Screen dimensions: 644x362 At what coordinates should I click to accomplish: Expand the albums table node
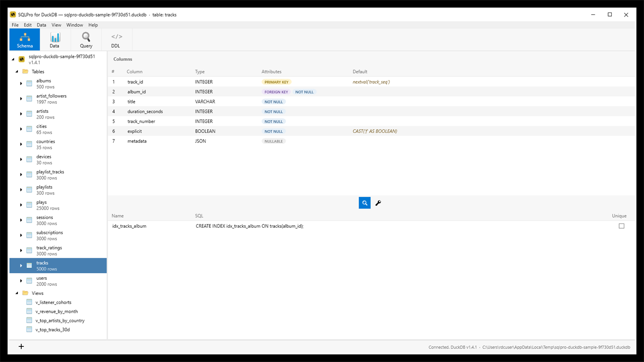21,84
